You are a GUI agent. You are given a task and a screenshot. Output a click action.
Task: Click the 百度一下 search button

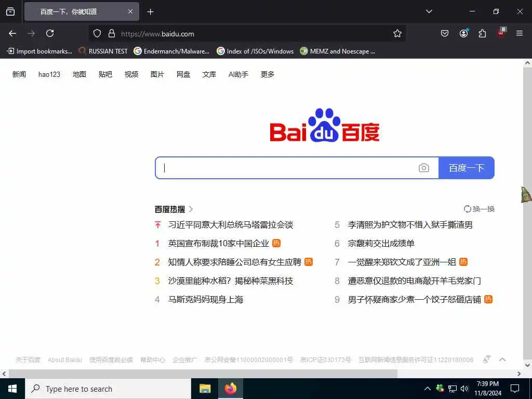point(467,168)
